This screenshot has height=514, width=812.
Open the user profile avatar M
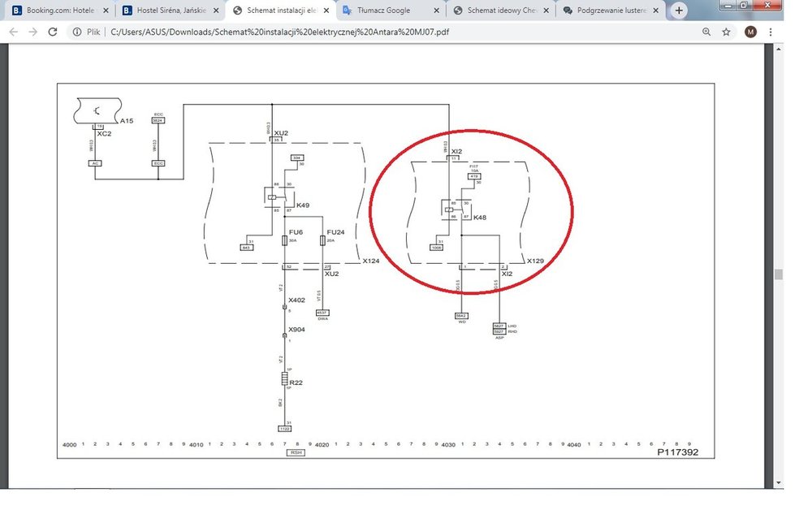coord(750,32)
